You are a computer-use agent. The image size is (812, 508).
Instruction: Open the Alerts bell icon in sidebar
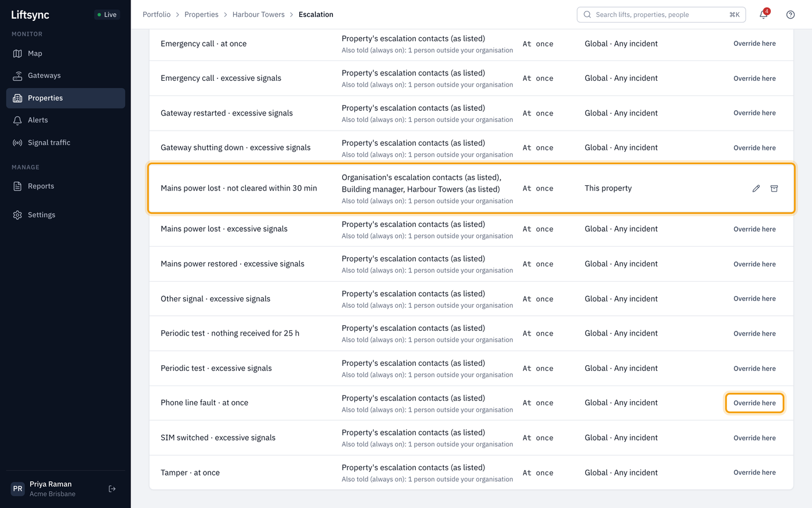click(17, 120)
